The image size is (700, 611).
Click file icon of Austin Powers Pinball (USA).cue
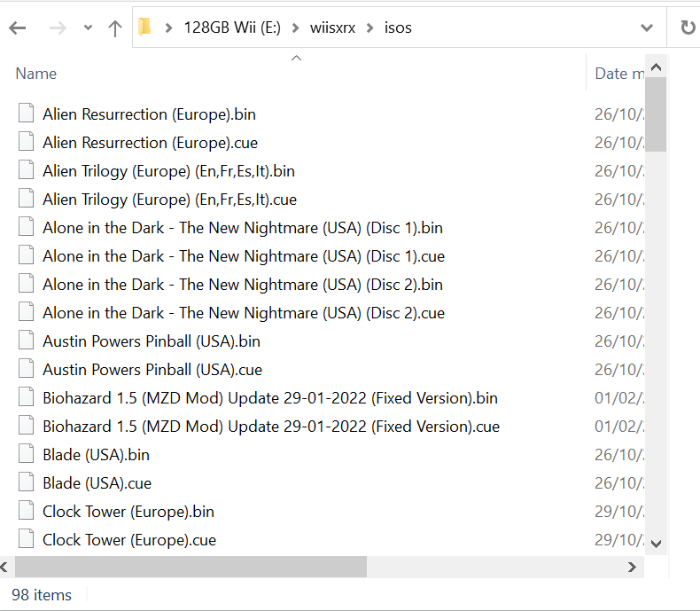[x=26, y=368]
